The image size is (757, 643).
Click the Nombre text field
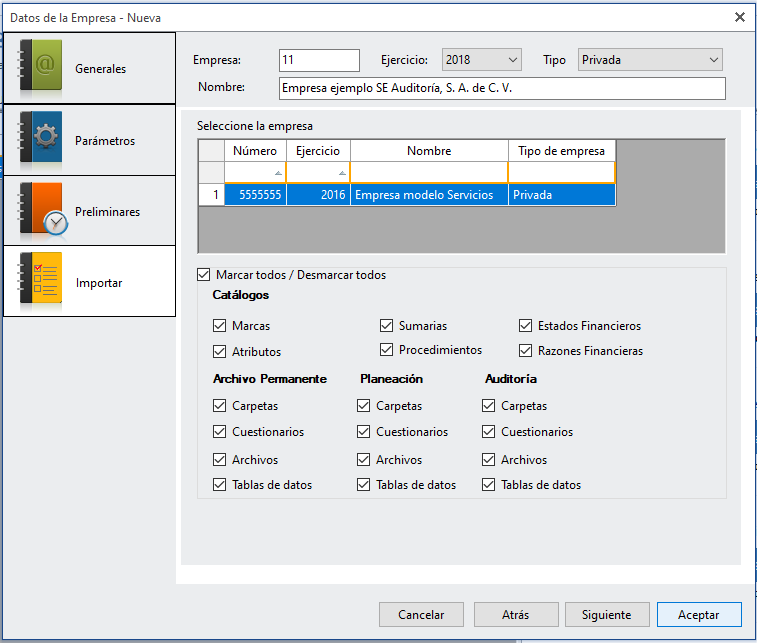(501, 88)
